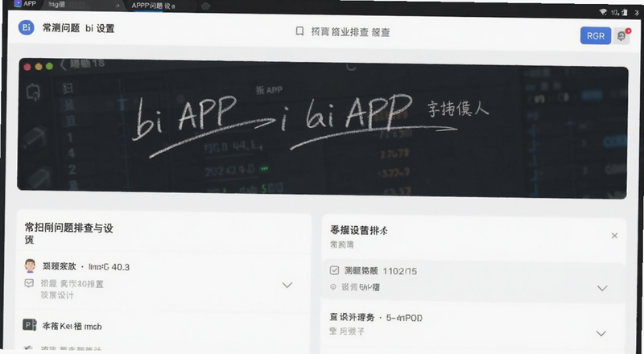Click the page title '常测问题 bi 设置'

click(x=78, y=28)
